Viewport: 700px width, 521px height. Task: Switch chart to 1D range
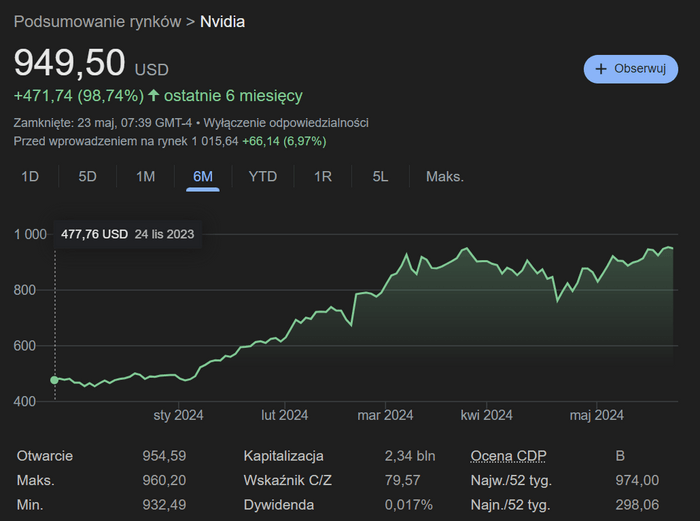coord(30,177)
